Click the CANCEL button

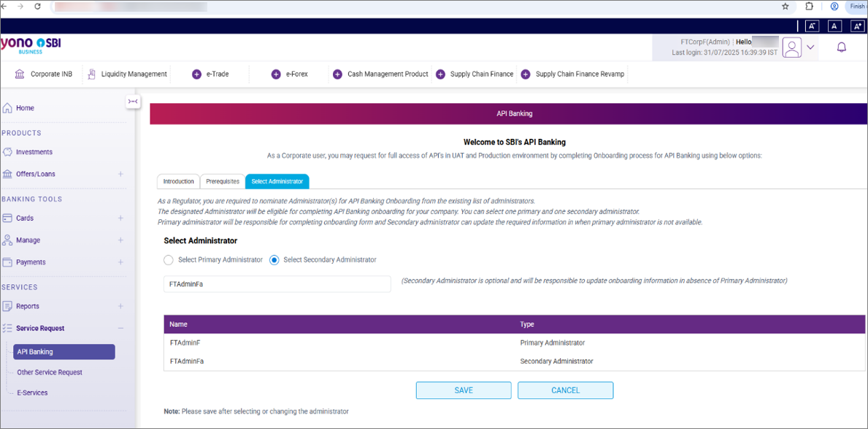pyautogui.click(x=565, y=390)
